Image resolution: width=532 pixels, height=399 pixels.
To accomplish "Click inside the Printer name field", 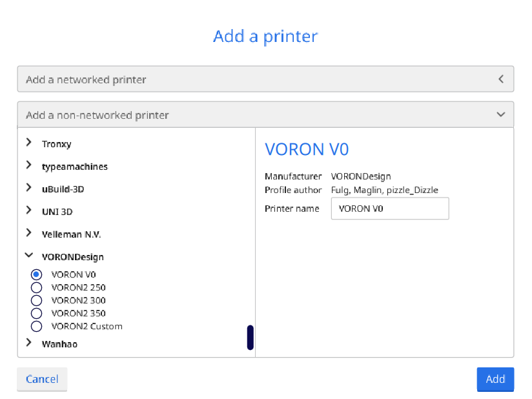I will [389, 208].
